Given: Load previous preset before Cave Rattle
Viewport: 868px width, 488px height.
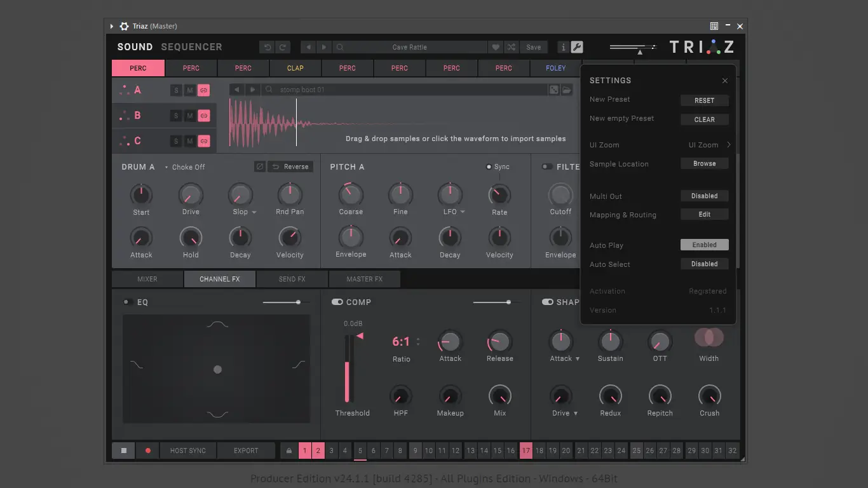Looking at the screenshot, I should pyautogui.click(x=309, y=47).
